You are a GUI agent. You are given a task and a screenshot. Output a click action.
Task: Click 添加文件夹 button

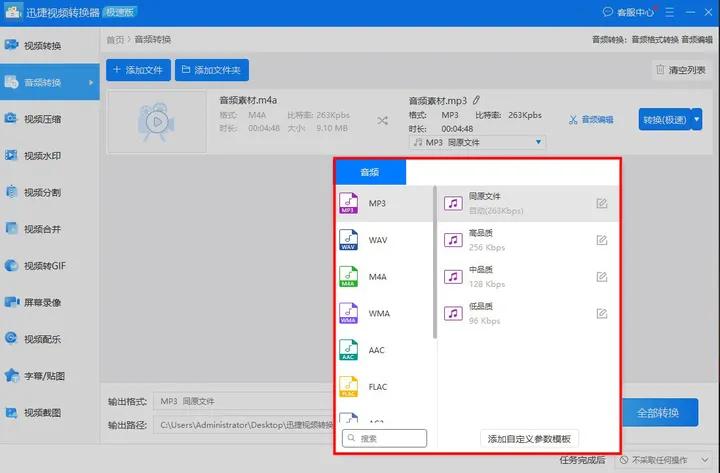(x=212, y=70)
